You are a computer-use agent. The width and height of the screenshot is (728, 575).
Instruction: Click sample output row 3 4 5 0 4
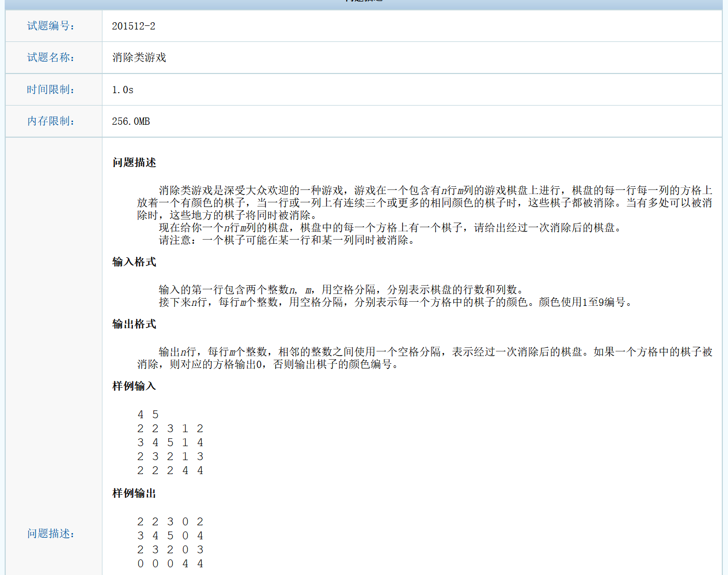(170, 536)
